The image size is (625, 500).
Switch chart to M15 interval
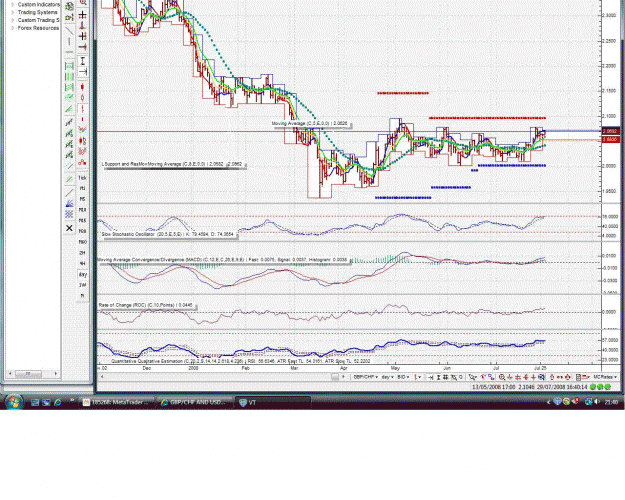[83, 220]
